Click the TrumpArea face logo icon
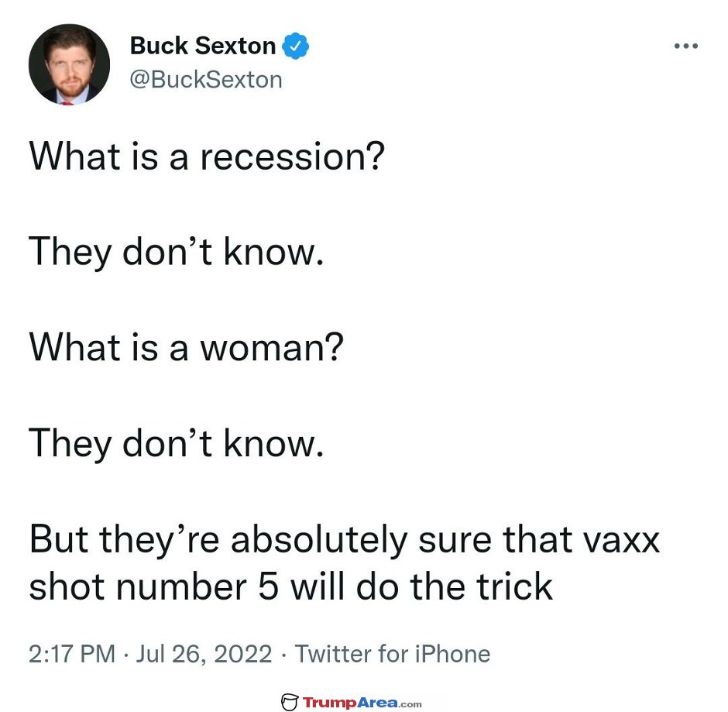 (x=289, y=702)
